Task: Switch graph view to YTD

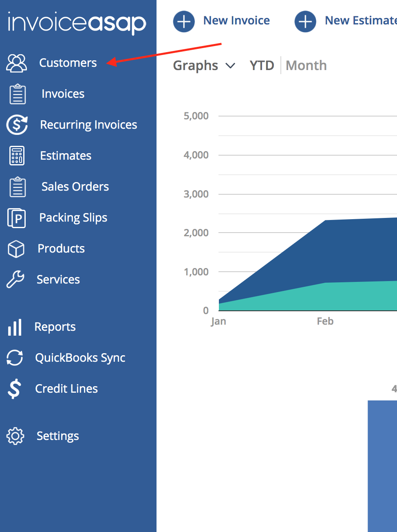Action: point(262,66)
